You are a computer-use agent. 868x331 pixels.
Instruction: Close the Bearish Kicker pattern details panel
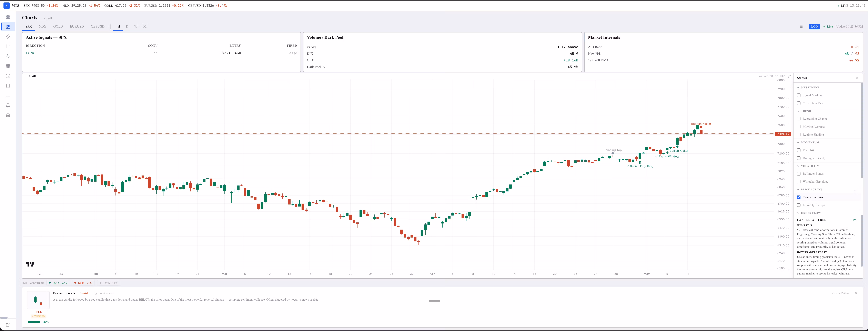[856, 293]
